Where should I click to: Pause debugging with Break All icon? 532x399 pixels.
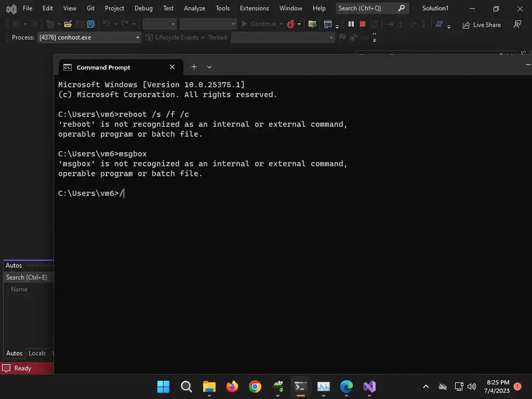(351, 24)
